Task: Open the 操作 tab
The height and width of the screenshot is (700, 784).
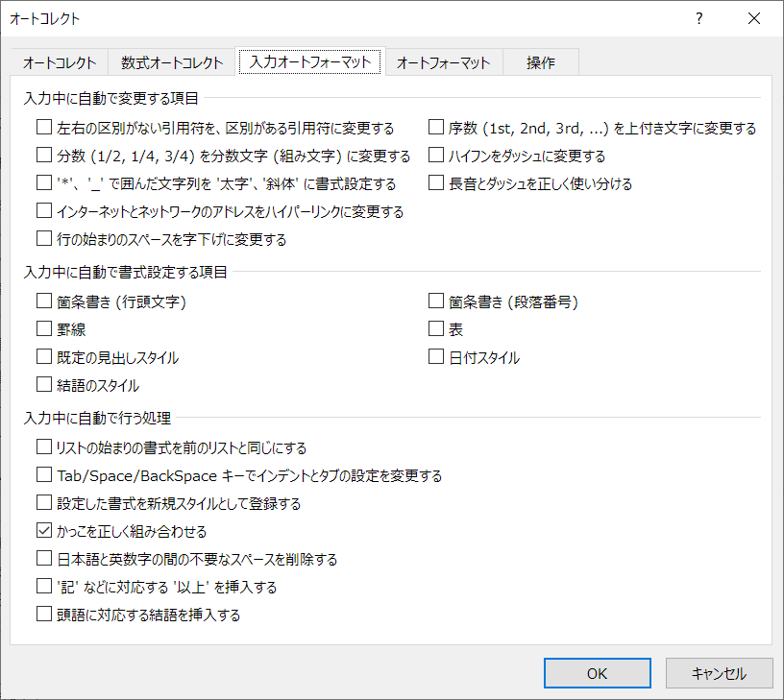Action: click(x=540, y=62)
